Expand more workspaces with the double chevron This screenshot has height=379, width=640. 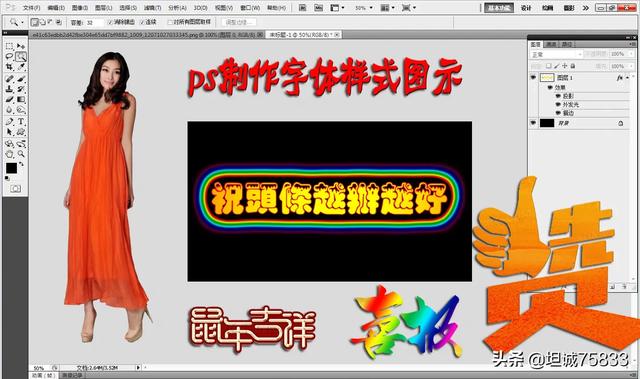pyautogui.click(x=586, y=8)
